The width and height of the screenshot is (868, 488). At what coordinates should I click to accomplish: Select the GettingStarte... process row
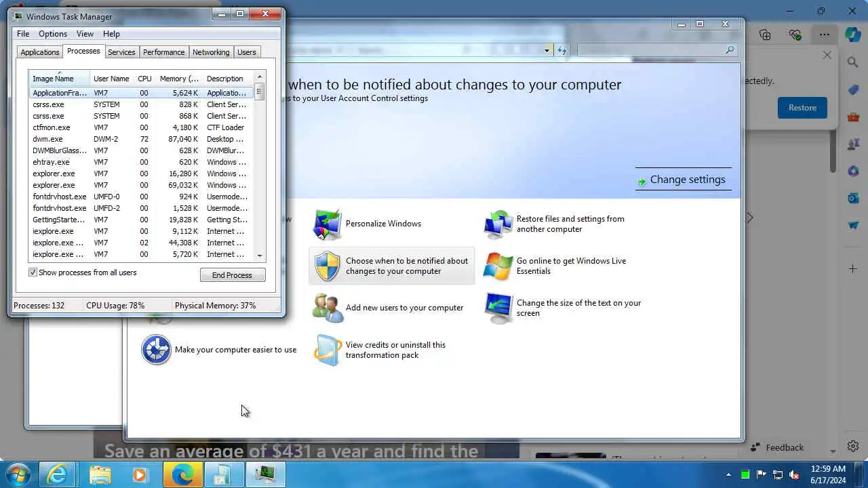(141, 220)
